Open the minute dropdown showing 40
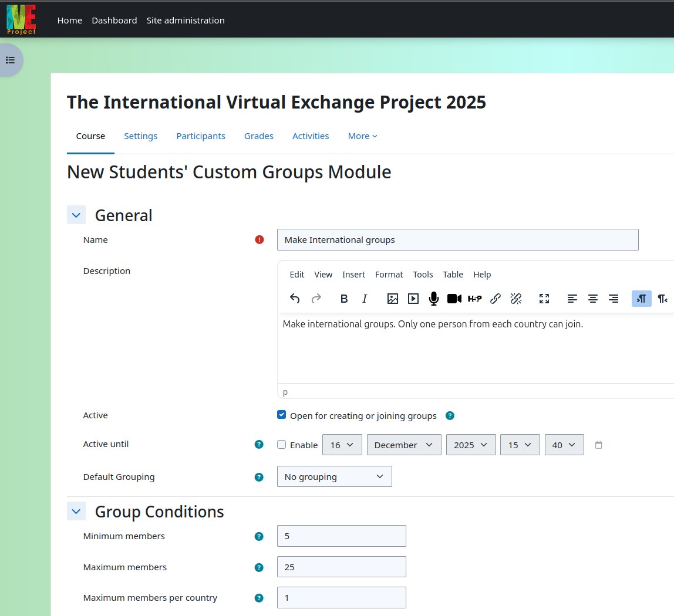 click(x=564, y=445)
